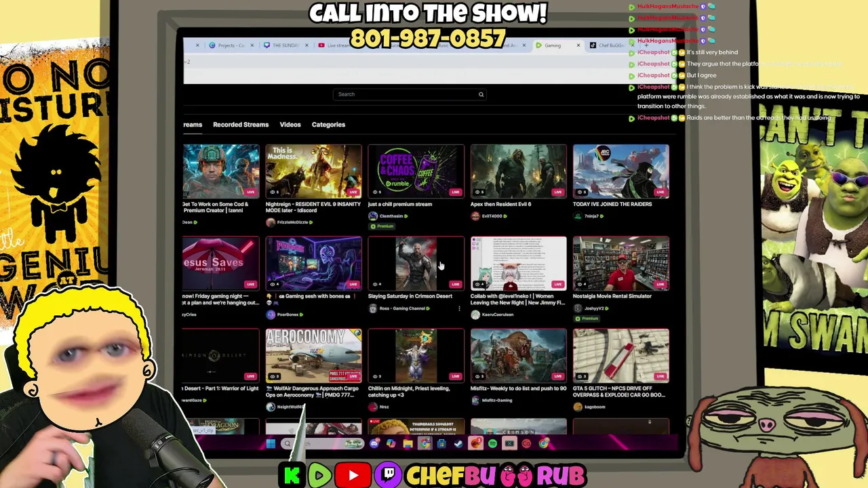Open Microsoft Store taskbar icon

click(441, 444)
